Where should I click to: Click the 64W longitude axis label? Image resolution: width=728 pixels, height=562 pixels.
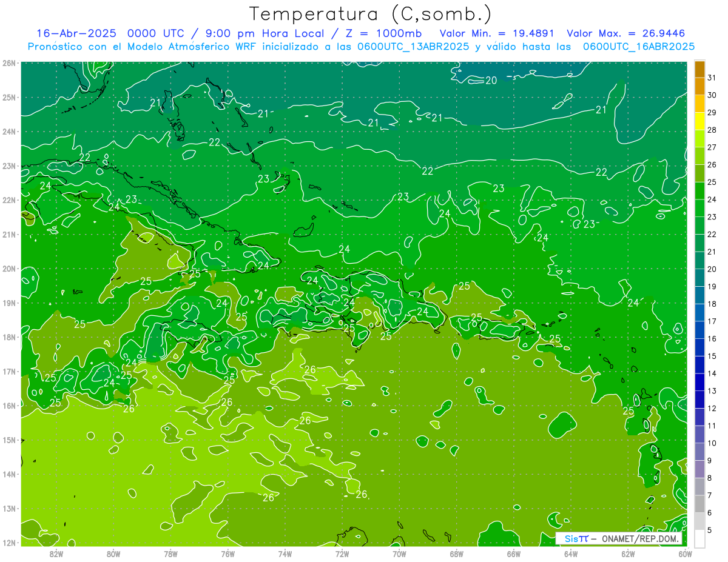tap(571, 554)
